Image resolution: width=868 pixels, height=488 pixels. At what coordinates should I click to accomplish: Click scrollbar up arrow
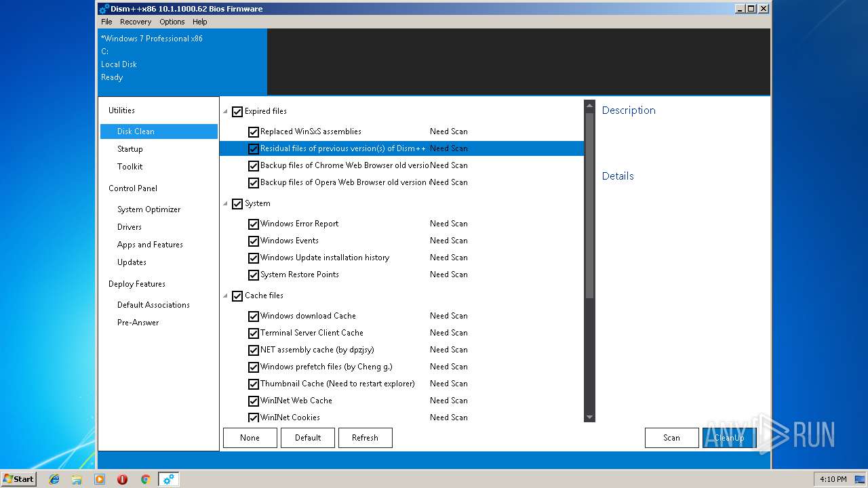coord(589,106)
